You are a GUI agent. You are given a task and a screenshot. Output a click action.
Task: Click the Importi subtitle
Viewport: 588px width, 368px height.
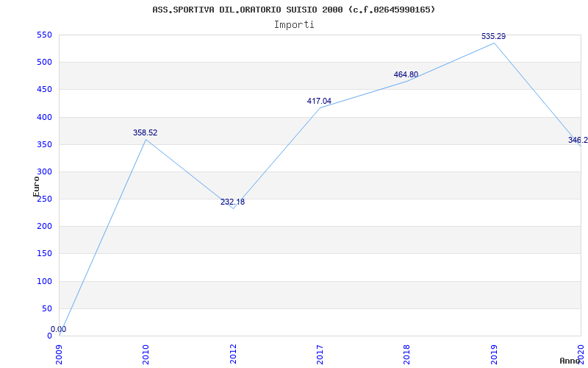click(294, 25)
